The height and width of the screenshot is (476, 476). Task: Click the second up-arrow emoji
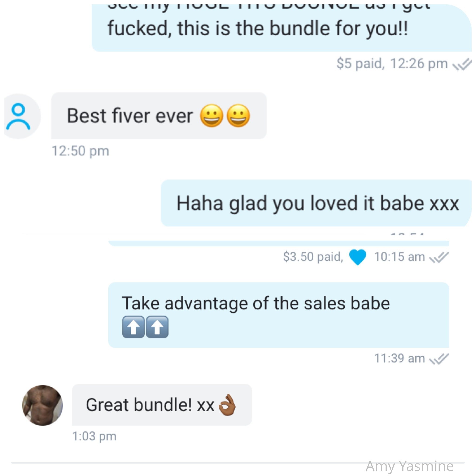(157, 327)
